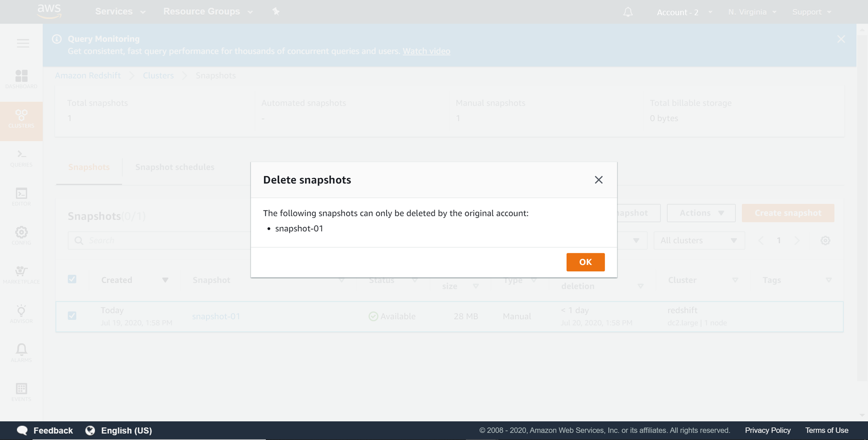The height and width of the screenshot is (440, 868).
Task: Open table preferences gear icon
Action: pyautogui.click(x=825, y=241)
